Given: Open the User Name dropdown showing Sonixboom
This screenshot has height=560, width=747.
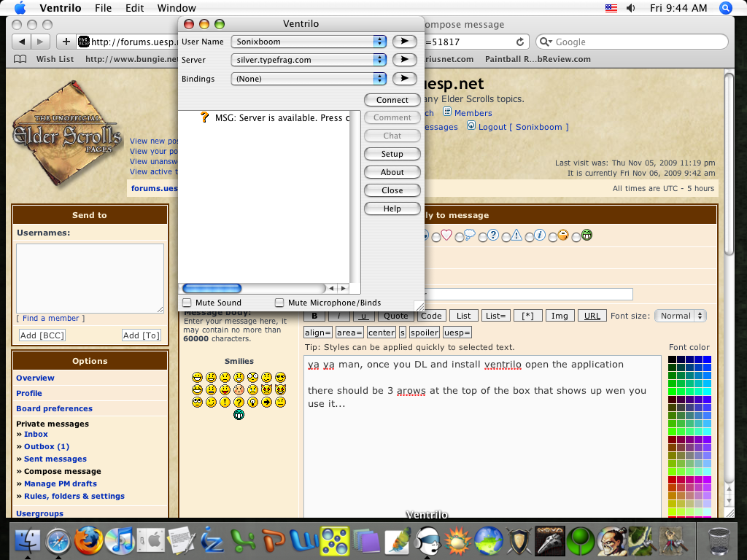Looking at the screenshot, I should [x=309, y=42].
